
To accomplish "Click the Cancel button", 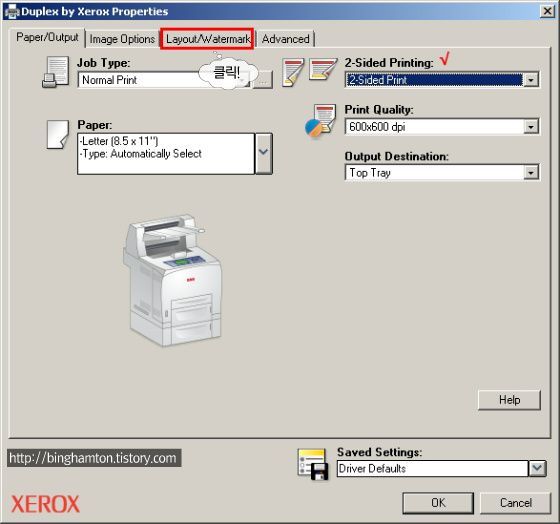I will [516, 503].
